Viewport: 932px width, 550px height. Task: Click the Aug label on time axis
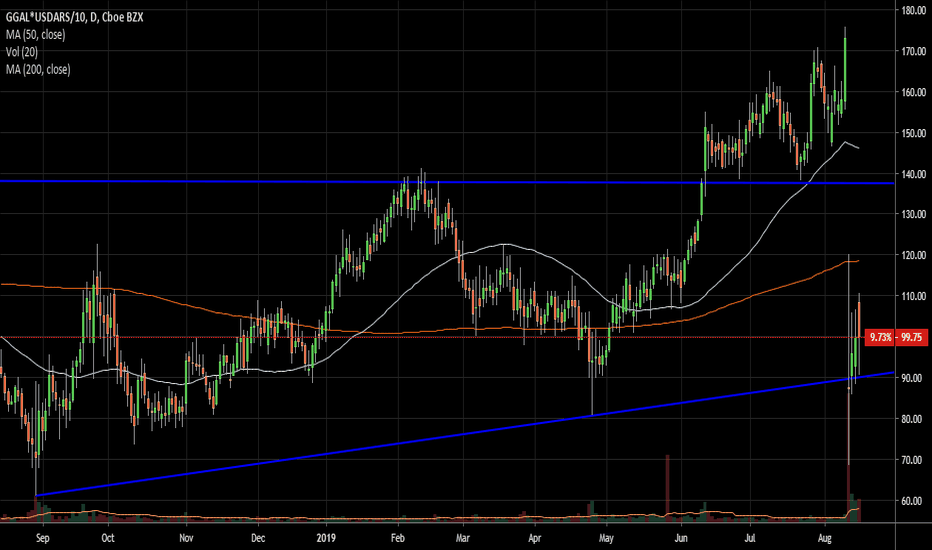pos(824,538)
